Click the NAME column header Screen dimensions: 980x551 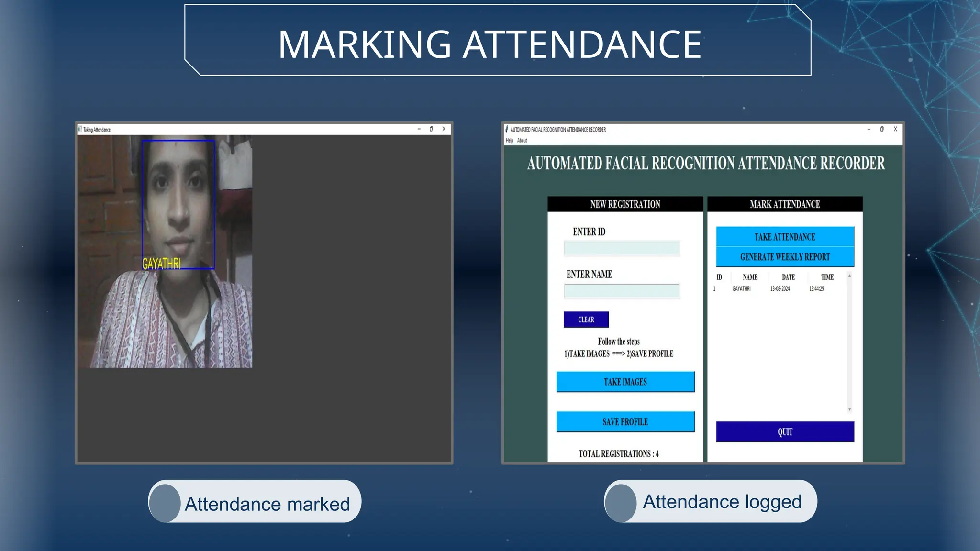click(x=750, y=277)
